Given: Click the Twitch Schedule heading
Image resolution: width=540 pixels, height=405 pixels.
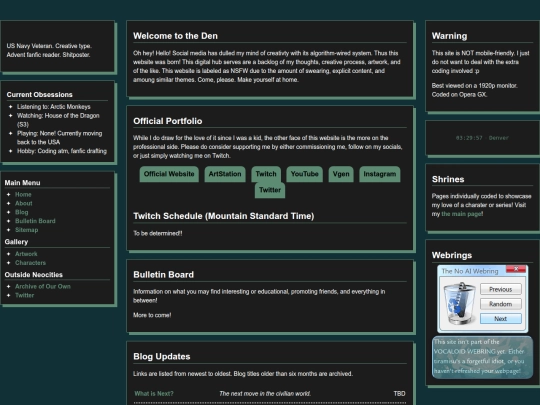Looking at the screenshot, I should click(224, 216).
